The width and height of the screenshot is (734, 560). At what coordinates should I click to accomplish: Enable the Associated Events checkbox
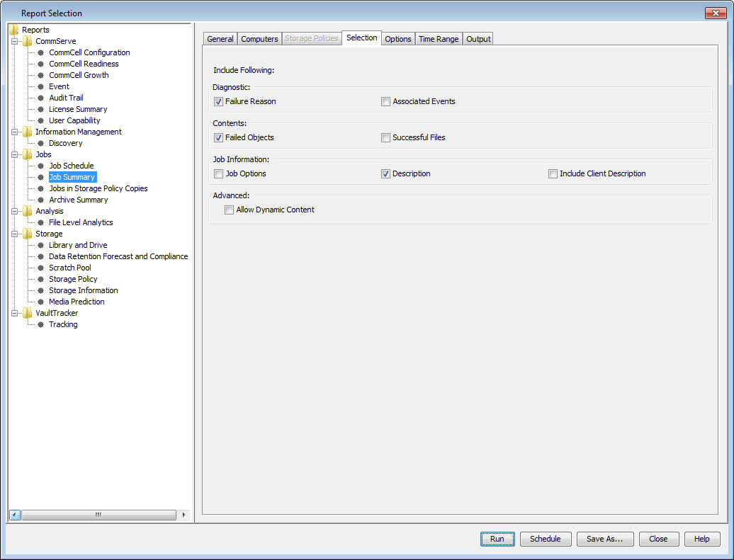pos(385,101)
